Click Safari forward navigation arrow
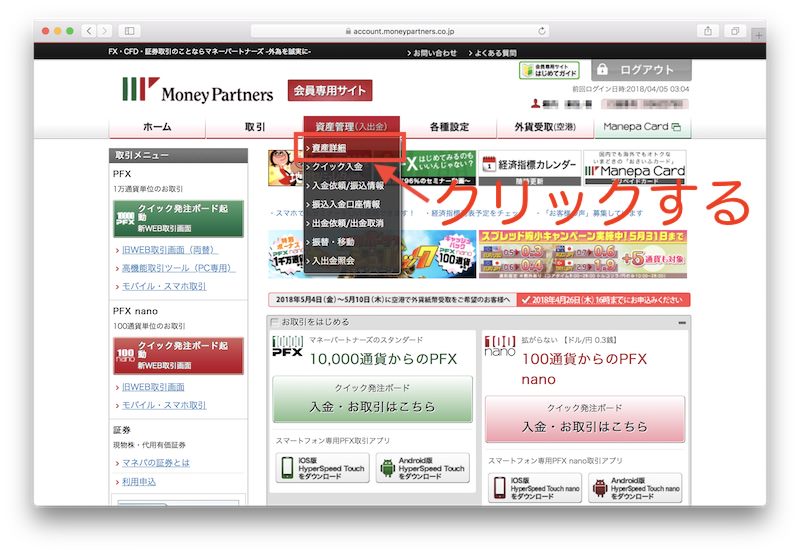This screenshot has width=800, height=554. pyautogui.click(x=105, y=31)
